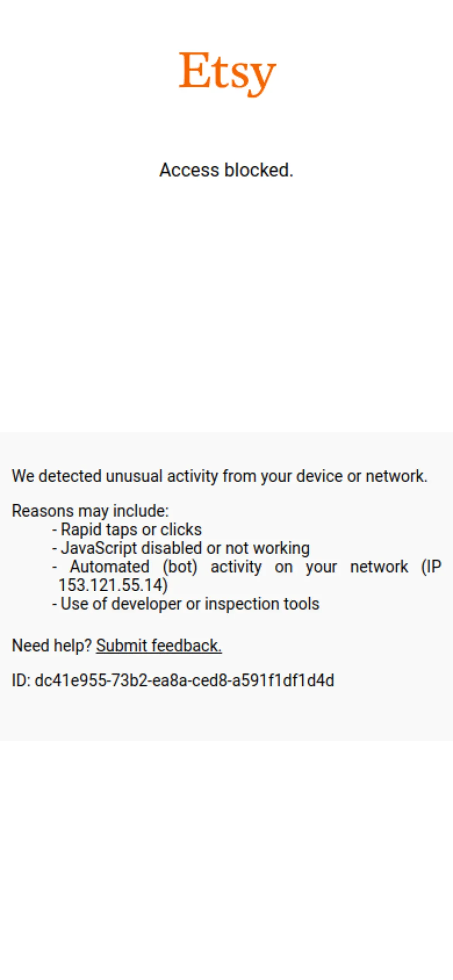Image resolution: width=453 pixels, height=980 pixels.
Task: Click the word JavaScript in the list
Action: pyautogui.click(x=99, y=548)
